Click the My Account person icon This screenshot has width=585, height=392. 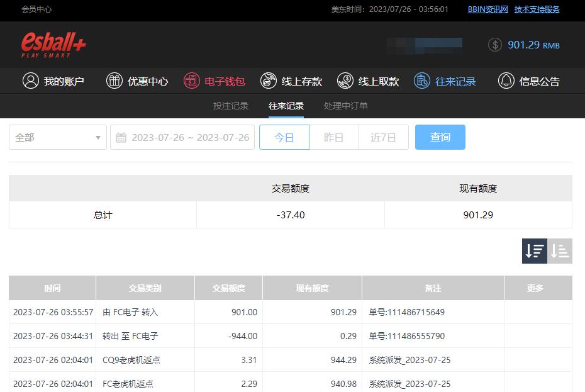pos(31,81)
